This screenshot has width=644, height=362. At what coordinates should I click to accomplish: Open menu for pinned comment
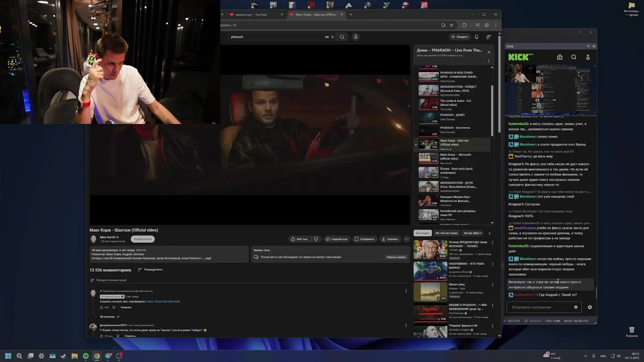pos(406,291)
